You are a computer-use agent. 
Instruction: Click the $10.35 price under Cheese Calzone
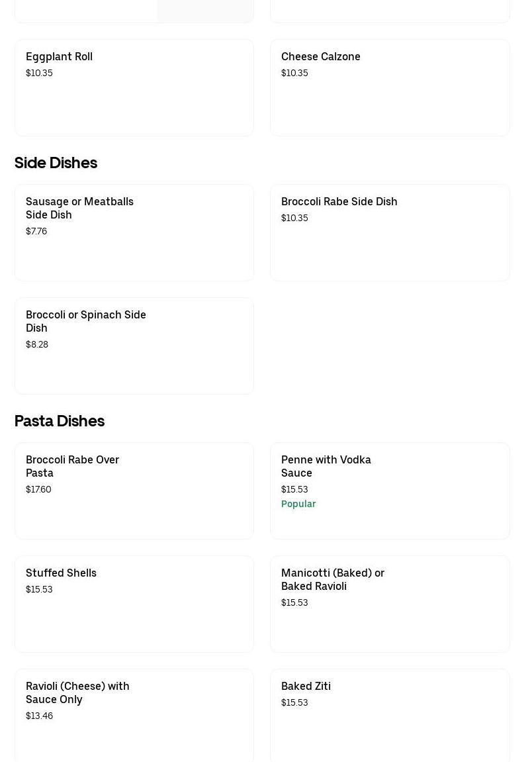(x=294, y=73)
